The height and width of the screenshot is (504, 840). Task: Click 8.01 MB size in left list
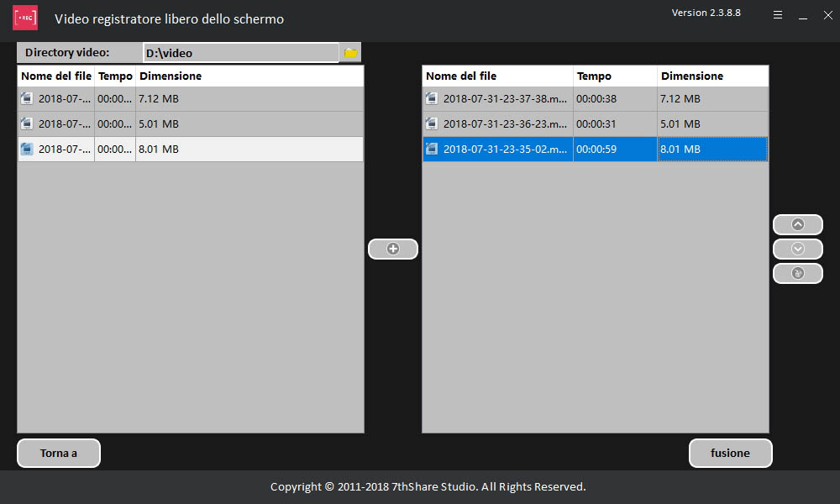tap(159, 149)
